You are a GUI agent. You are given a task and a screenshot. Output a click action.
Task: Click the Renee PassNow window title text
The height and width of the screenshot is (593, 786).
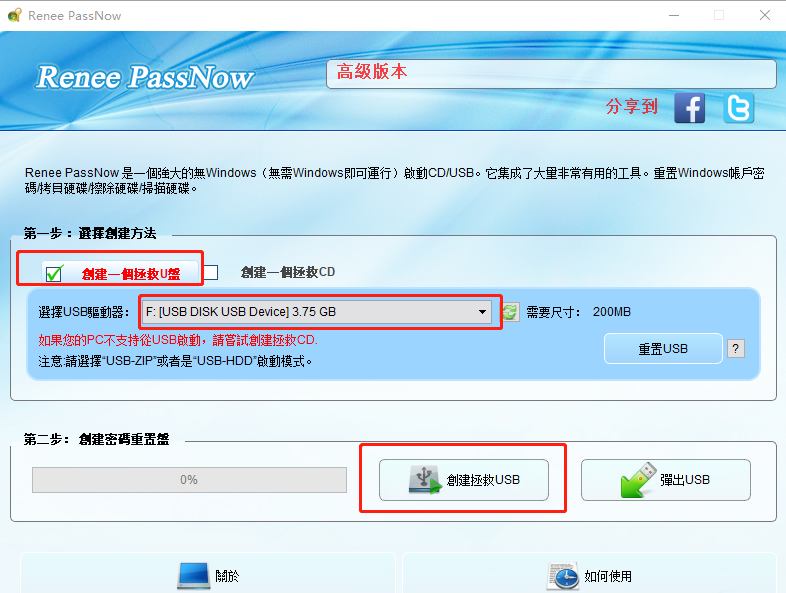(x=75, y=16)
